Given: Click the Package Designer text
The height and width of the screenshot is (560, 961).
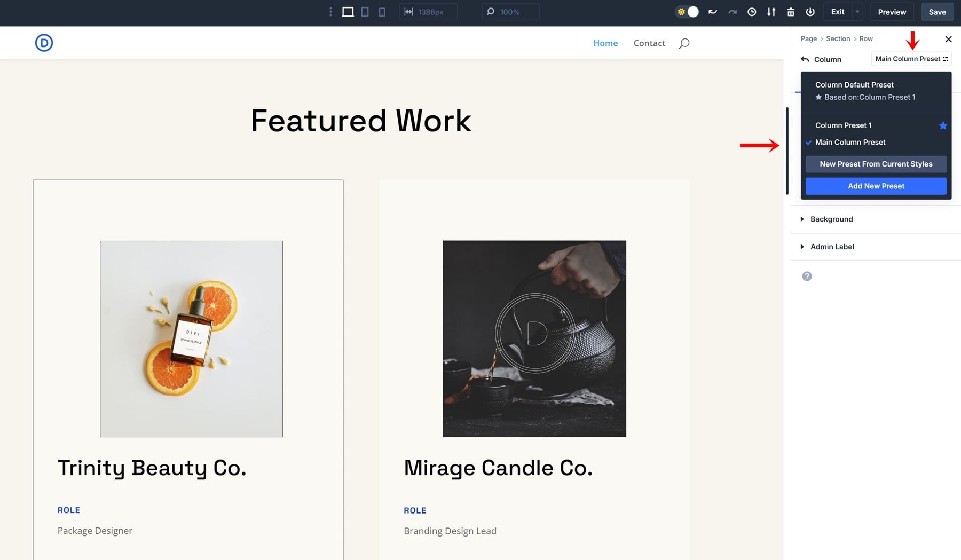Looking at the screenshot, I should coord(95,531).
